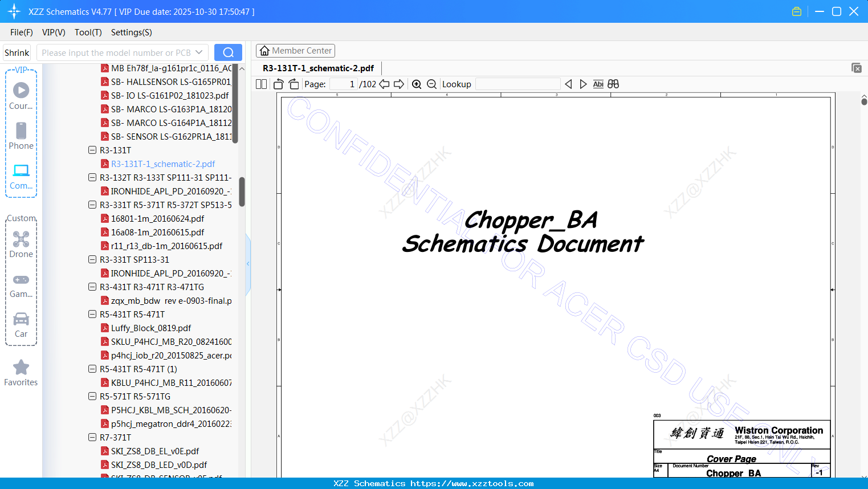Click the Shrink button
The image size is (868, 489).
point(17,52)
